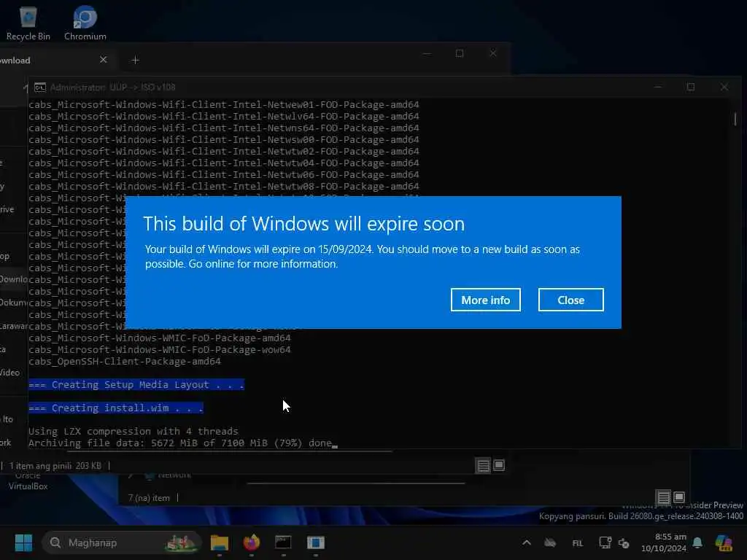Open Recycle Bin desktop icon
The image size is (747, 560).
point(28,23)
